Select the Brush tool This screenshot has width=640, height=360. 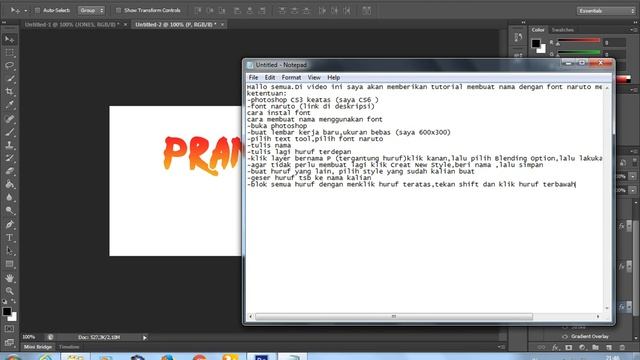[10, 132]
